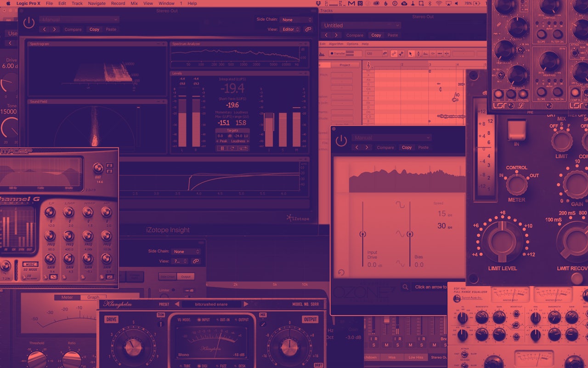This screenshot has width=588, height=368.
Task: Open the Window menu
Action: point(166,3)
